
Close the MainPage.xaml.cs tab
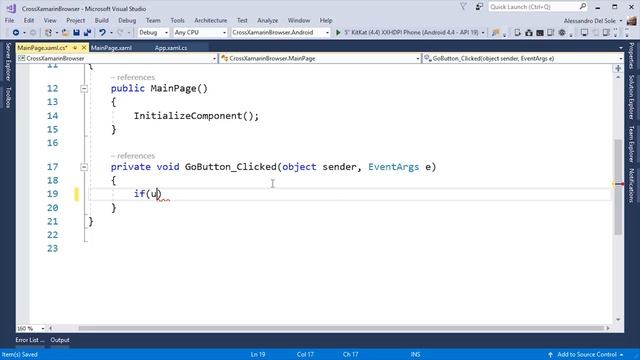click(84, 48)
